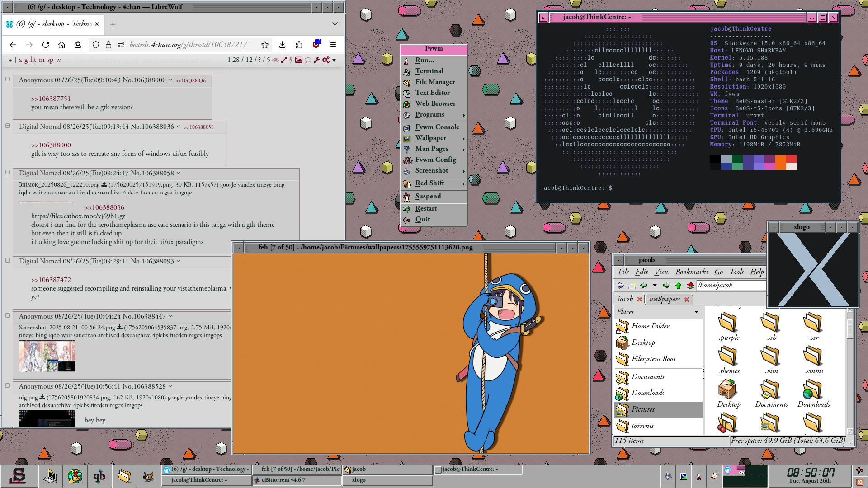The width and height of the screenshot is (868, 488).
Task: Click the home folder toolbar icon
Action: pyautogui.click(x=690, y=286)
